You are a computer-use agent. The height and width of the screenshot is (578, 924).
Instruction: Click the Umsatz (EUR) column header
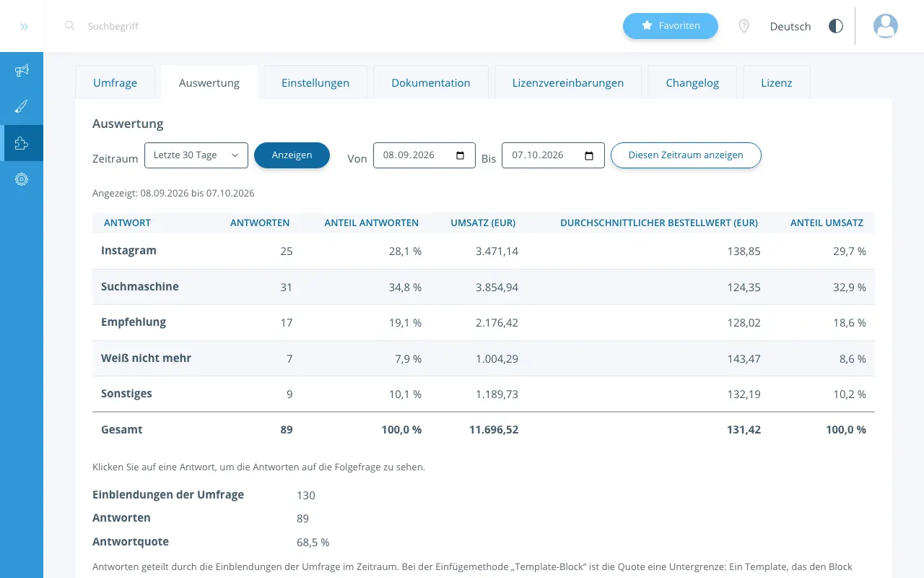coord(483,223)
